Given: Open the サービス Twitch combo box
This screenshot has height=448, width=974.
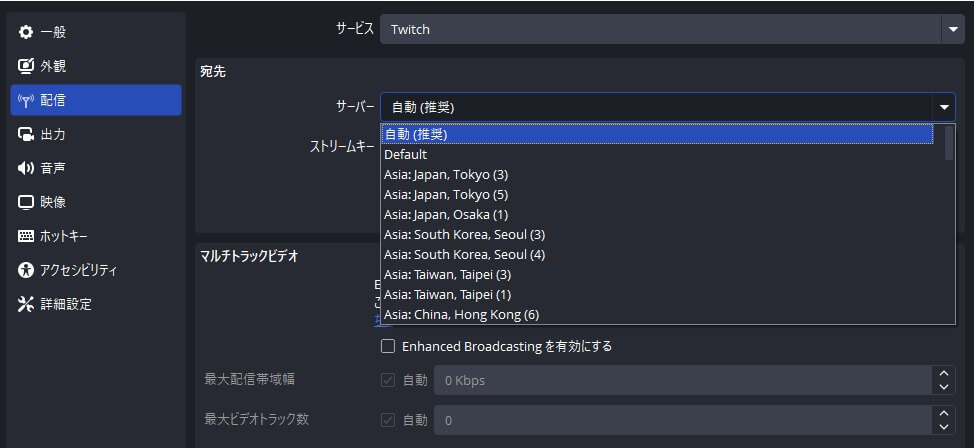Looking at the screenshot, I should tap(672, 29).
